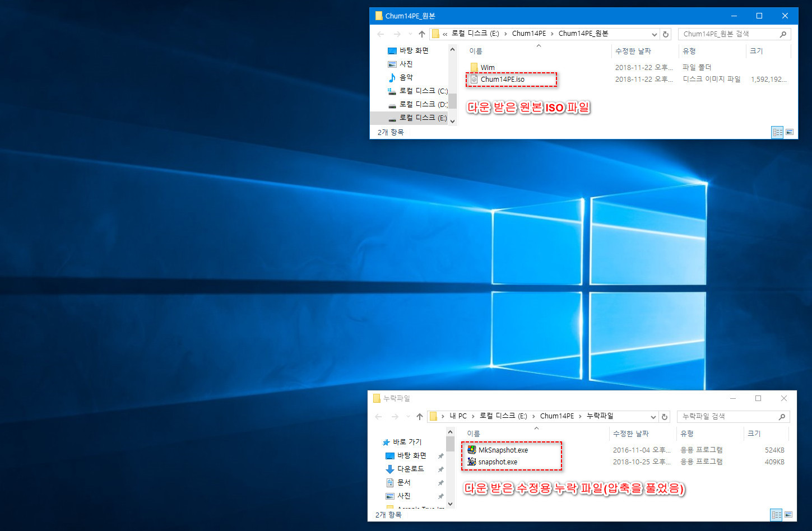The height and width of the screenshot is (531, 812).
Task: Refresh the 누락파일 folder view
Action: [x=665, y=417]
